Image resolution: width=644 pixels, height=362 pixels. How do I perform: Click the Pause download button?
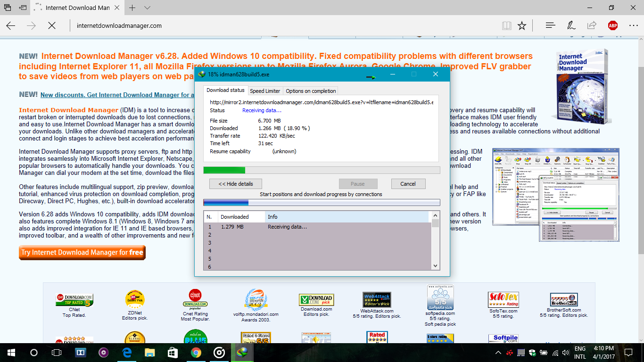tap(358, 184)
